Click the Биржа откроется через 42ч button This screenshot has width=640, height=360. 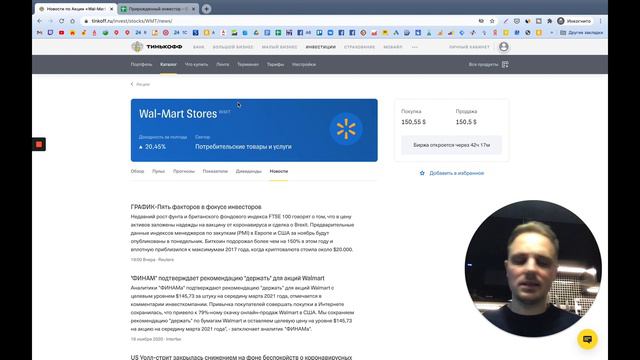tap(451, 145)
